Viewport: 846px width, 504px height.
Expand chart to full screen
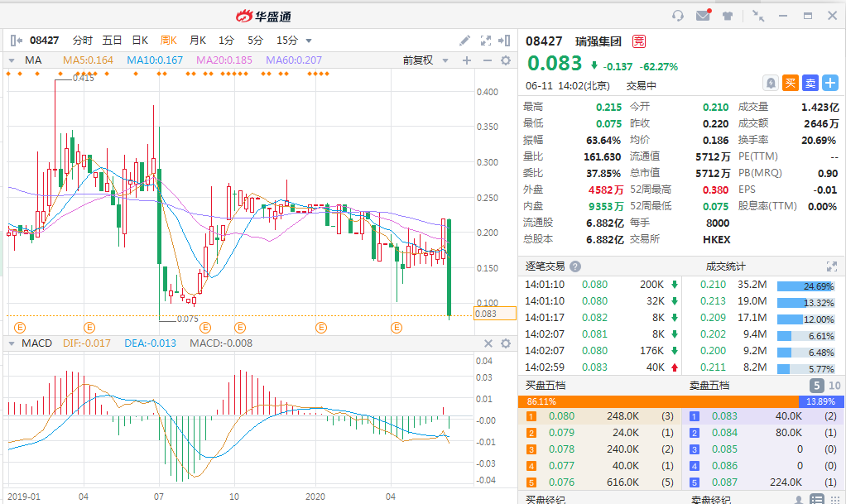click(x=486, y=40)
